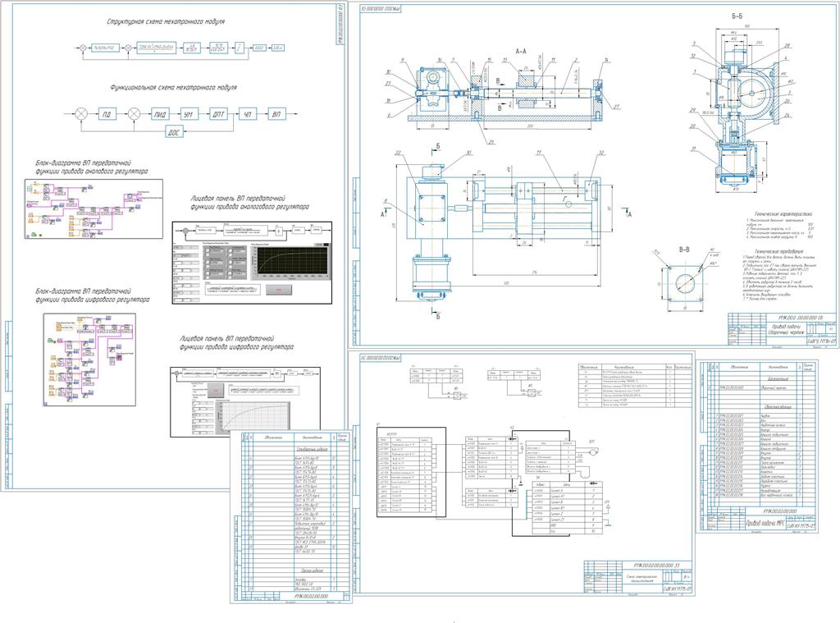The image size is (840, 623).
Task: Click the section label "В-В" above the flange view
Action: click(684, 250)
